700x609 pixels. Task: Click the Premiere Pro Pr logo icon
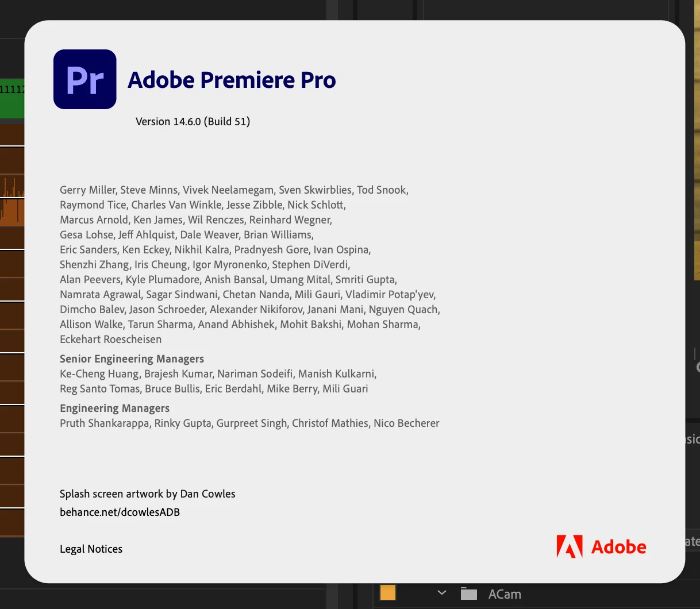(85, 79)
